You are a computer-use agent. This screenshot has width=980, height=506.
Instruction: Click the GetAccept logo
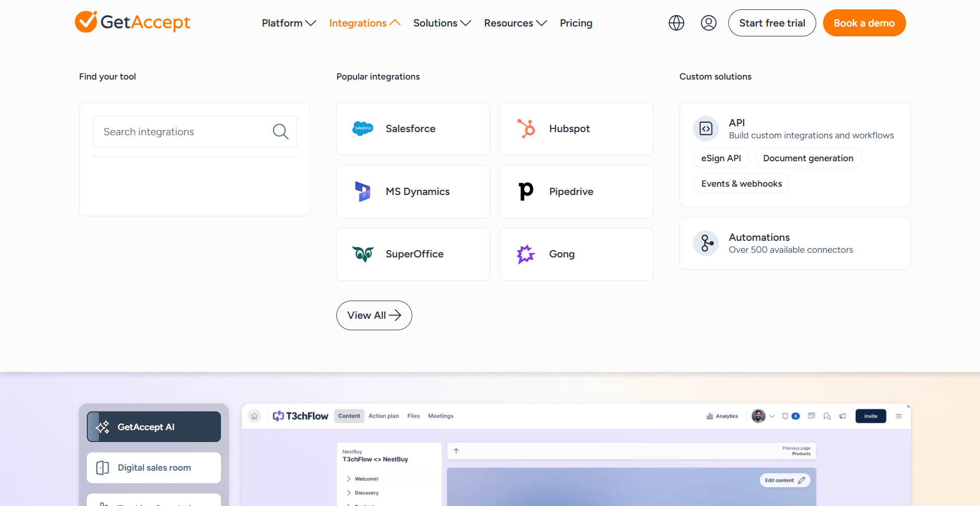pos(133,22)
